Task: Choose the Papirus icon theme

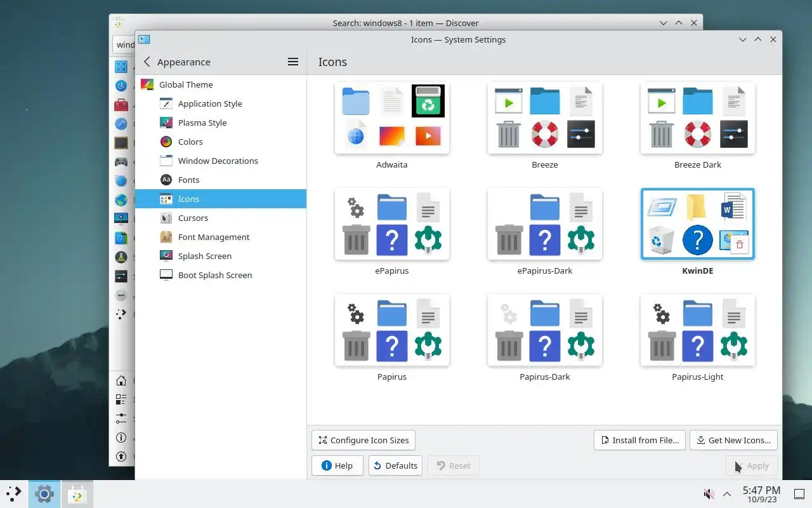Action: tap(392, 331)
